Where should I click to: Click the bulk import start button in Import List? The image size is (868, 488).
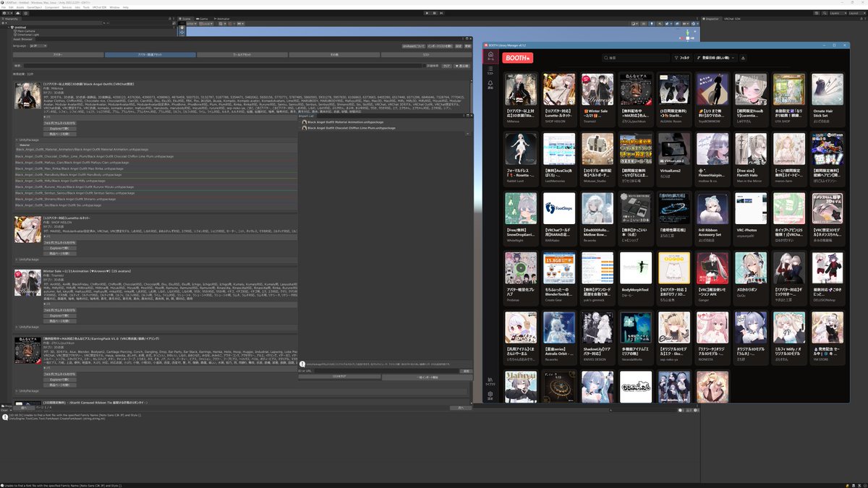425,377
